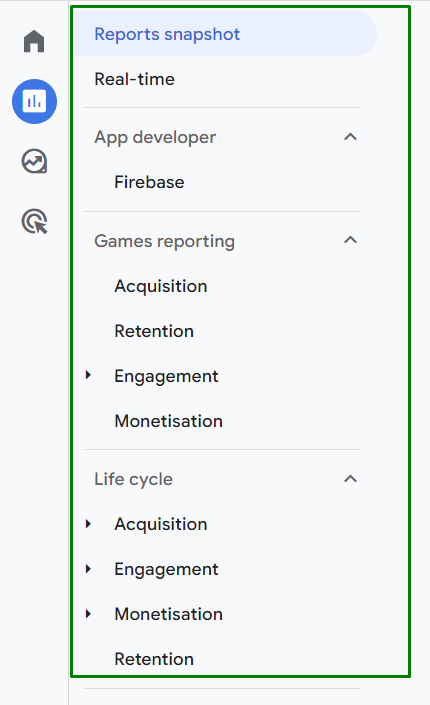
Task: Click the Life cycle section heading
Action: pyautogui.click(x=134, y=479)
